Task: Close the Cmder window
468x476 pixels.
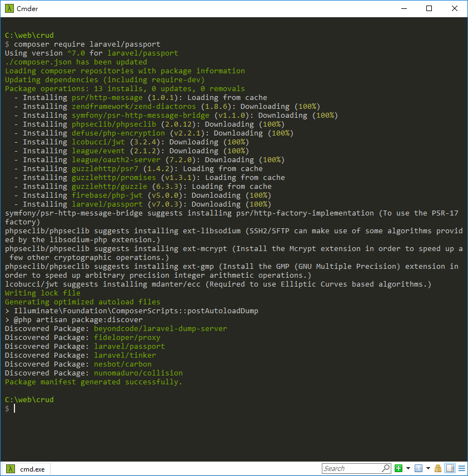Action: pyautogui.click(x=455, y=8)
